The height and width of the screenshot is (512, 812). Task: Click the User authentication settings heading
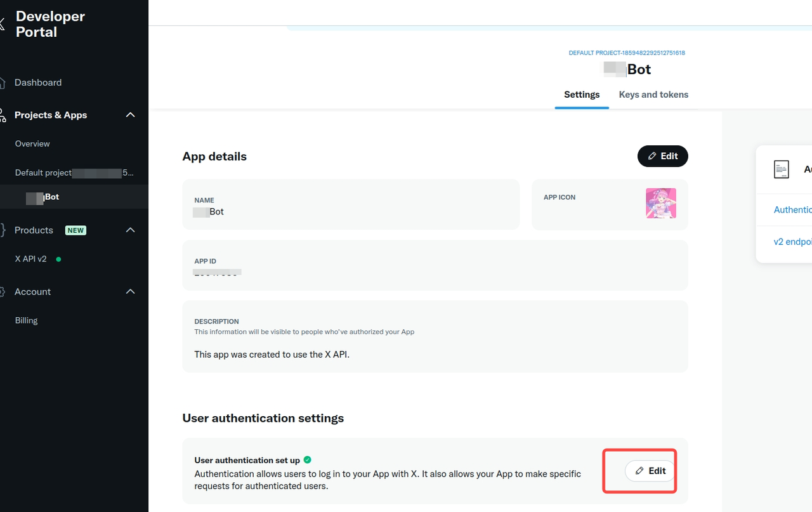[263, 418]
